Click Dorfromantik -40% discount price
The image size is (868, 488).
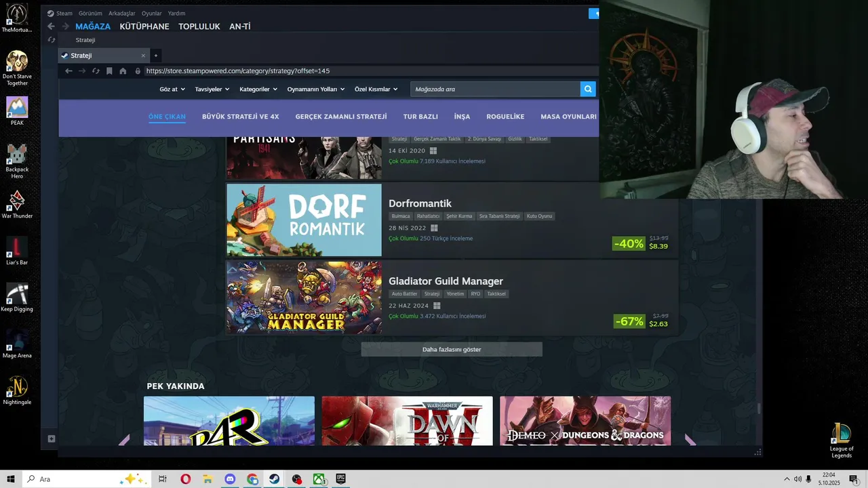[642, 243]
